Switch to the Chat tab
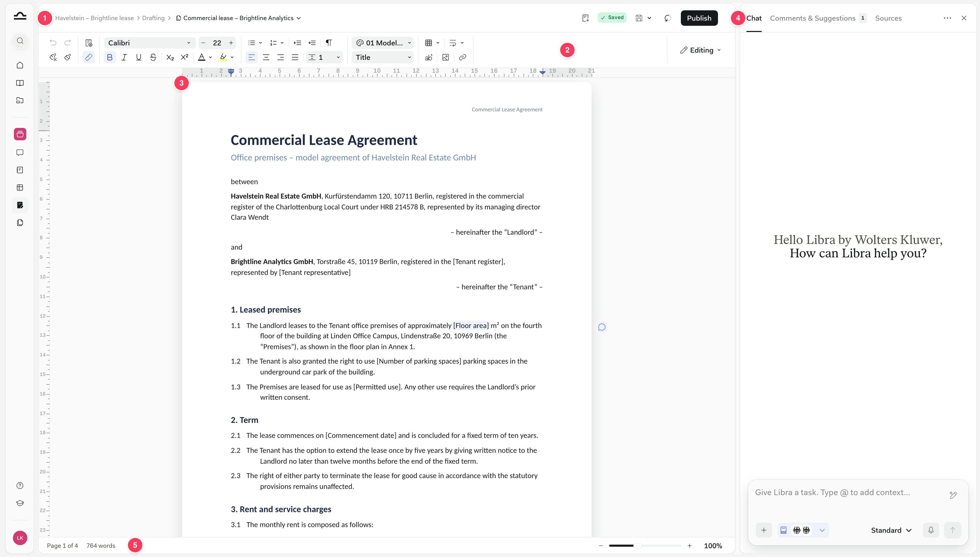980x557 pixels. click(x=754, y=18)
